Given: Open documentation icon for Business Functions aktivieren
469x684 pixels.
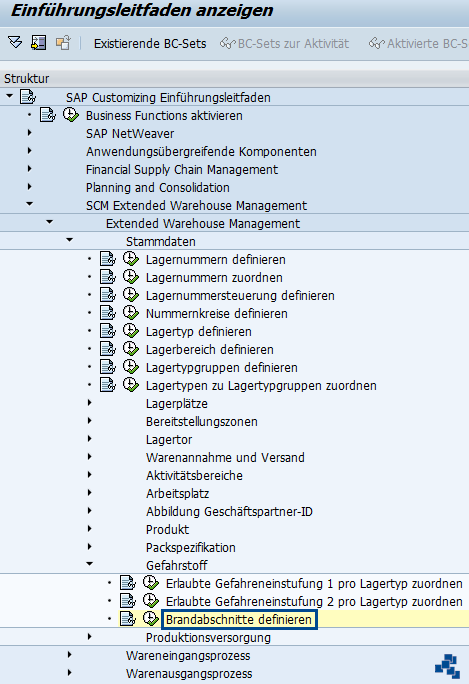Looking at the screenshot, I should pyautogui.click(x=48, y=115).
